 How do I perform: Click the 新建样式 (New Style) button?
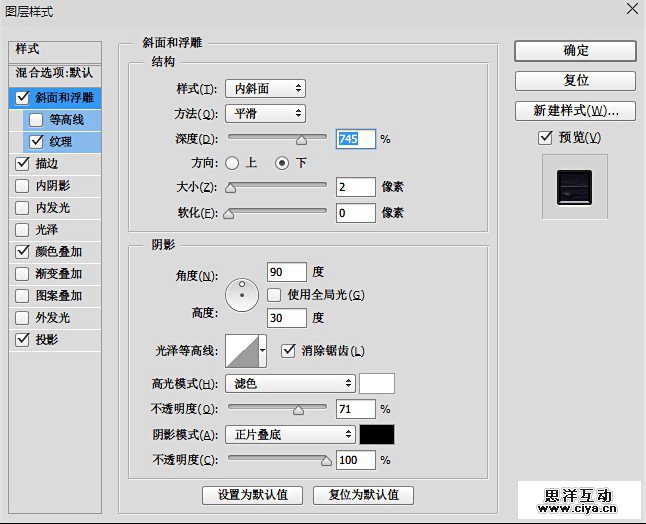tap(575, 110)
